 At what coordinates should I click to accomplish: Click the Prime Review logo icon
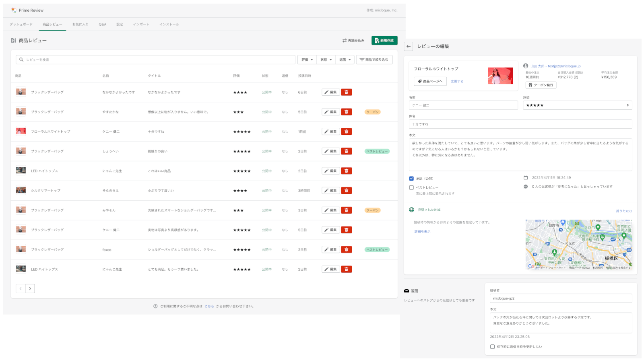coord(14,10)
